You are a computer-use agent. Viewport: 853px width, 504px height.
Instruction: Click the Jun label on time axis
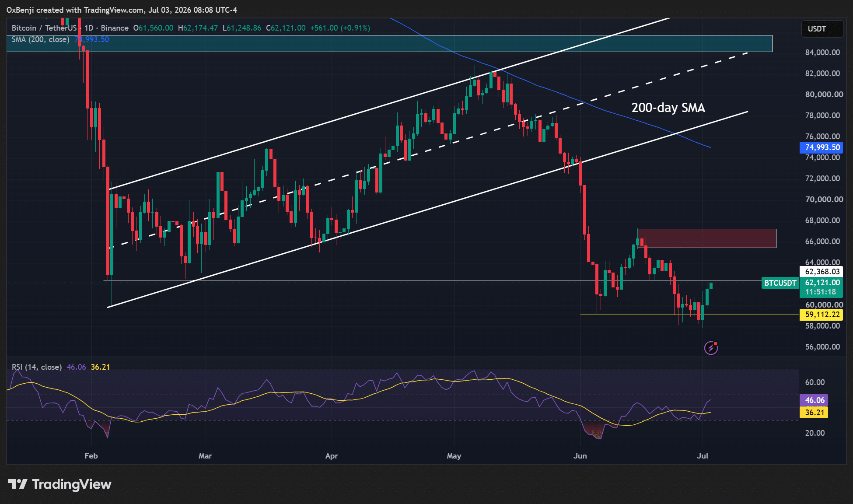pos(580,456)
